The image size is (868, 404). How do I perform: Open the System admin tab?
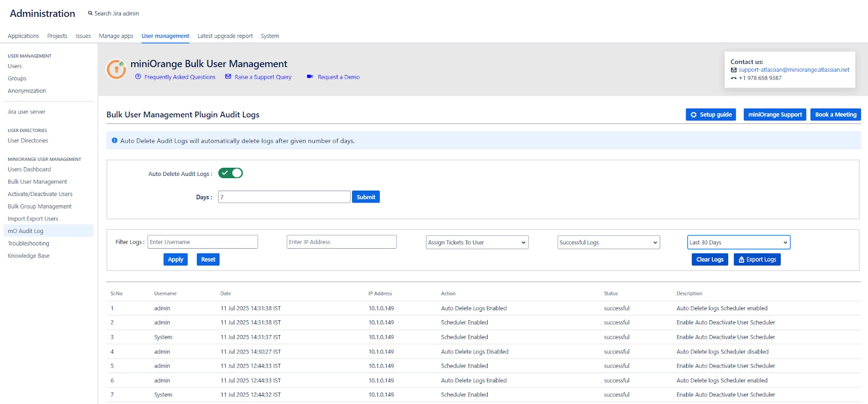click(270, 36)
